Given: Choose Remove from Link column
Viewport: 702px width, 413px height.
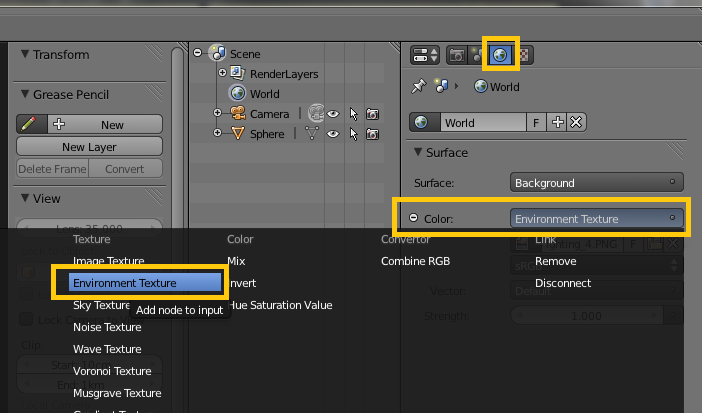Looking at the screenshot, I should point(555,261).
